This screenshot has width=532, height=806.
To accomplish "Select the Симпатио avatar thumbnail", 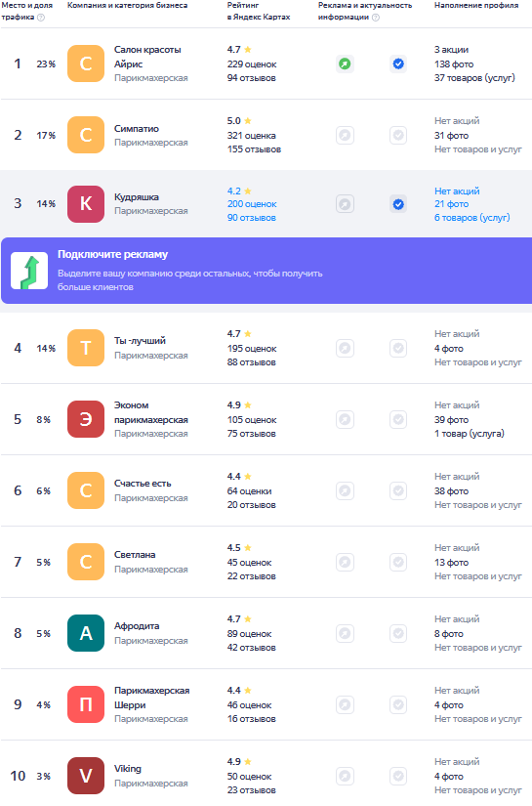I will tap(86, 135).
